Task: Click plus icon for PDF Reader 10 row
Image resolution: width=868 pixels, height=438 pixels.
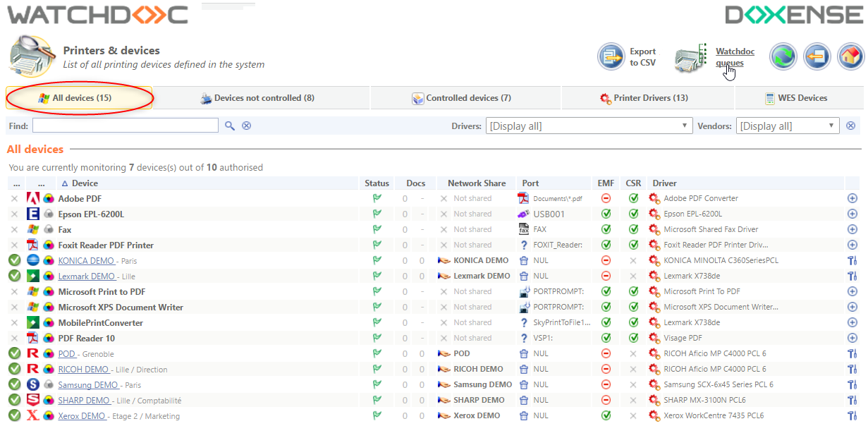Action: (x=852, y=339)
